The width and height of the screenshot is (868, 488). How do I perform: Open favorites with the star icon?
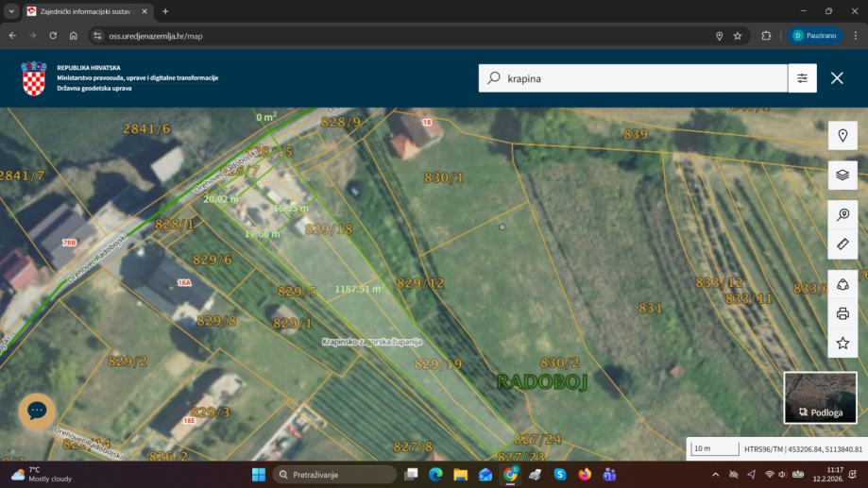[842, 343]
